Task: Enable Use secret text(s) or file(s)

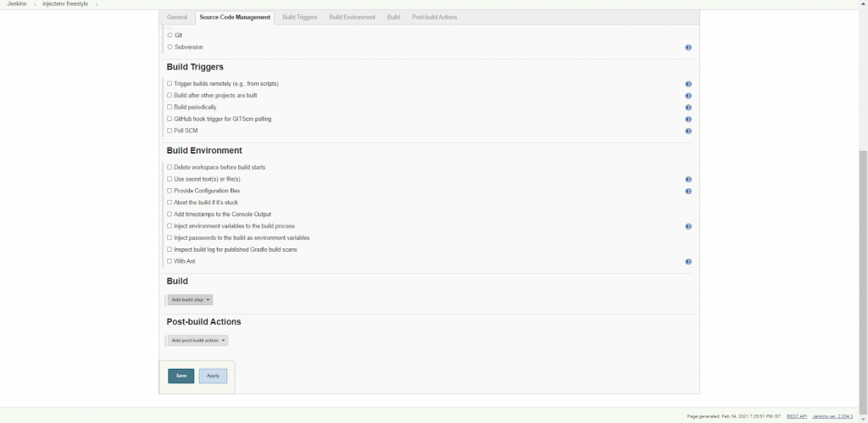Action: click(x=170, y=179)
